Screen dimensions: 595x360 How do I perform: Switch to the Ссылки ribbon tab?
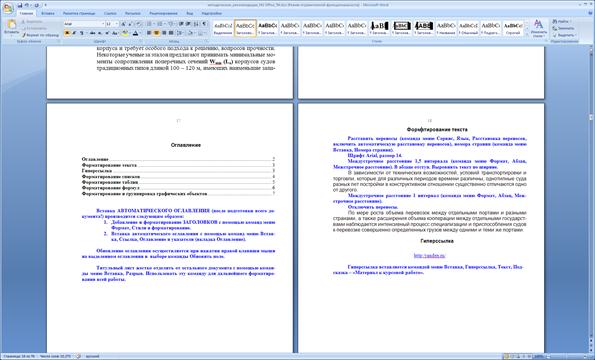110,13
